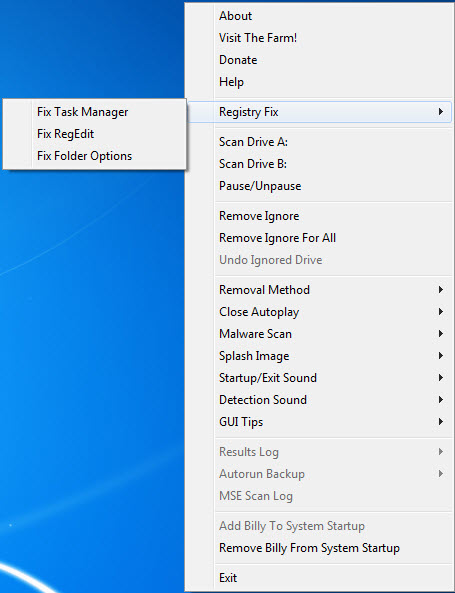
Task: Open the About menu item
Action: pos(320,16)
